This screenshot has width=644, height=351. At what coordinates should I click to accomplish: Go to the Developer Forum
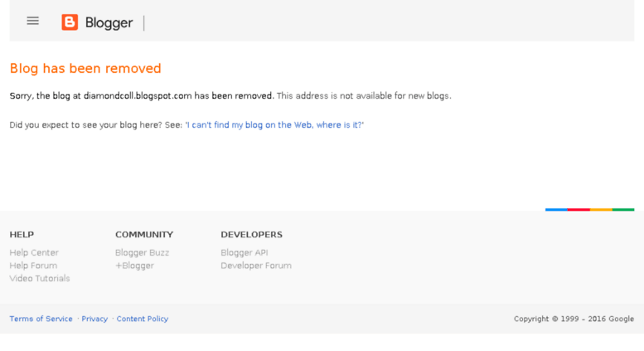pos(256,266)
